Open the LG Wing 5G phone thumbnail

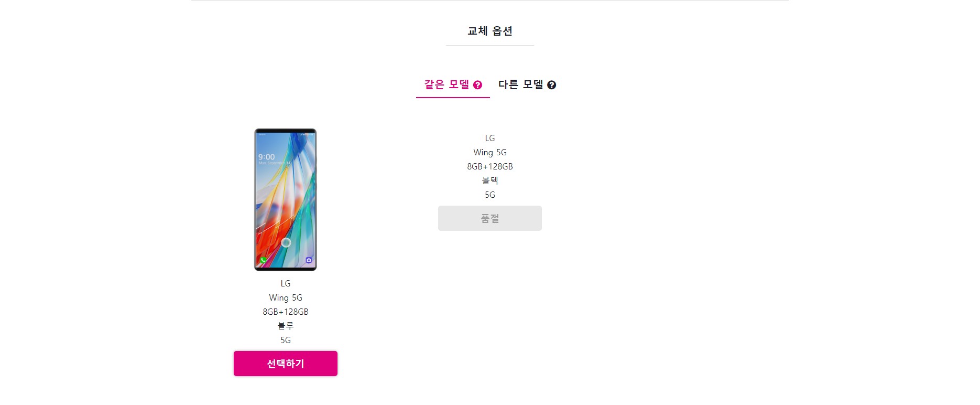286,200
